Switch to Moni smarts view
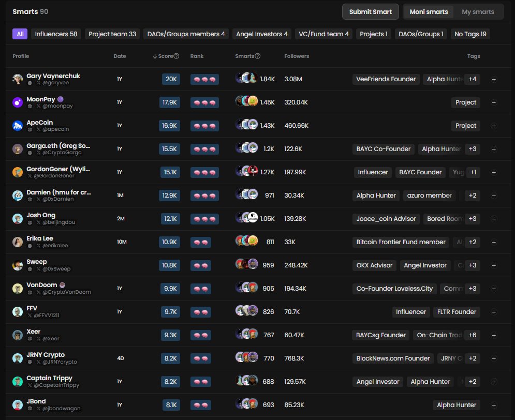 tap(429, 12)
